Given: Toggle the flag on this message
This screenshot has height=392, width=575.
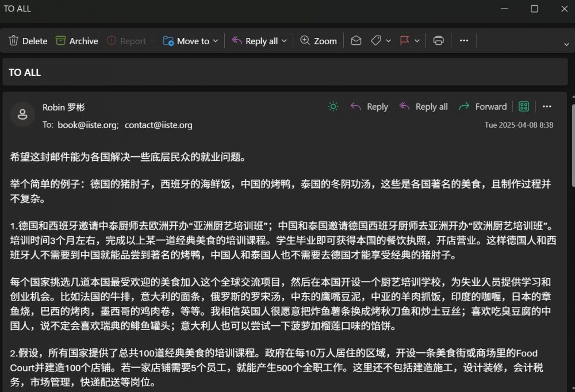Looking at the screenshot, I should tap(405, 41).
